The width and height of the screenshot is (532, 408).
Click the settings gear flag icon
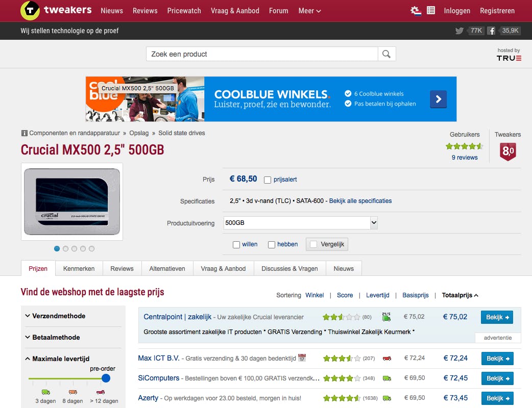tap(416, 11)
